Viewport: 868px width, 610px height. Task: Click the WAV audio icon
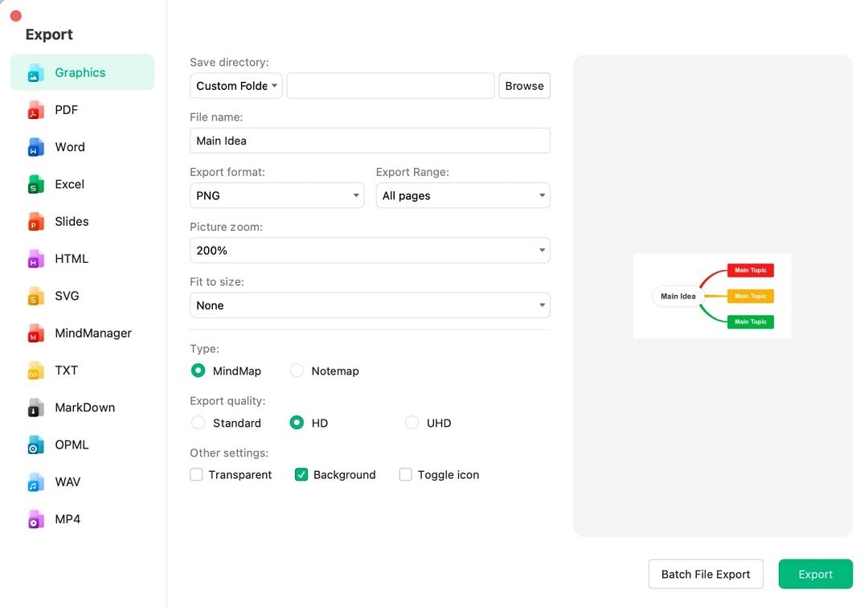(x=36, y=482)
